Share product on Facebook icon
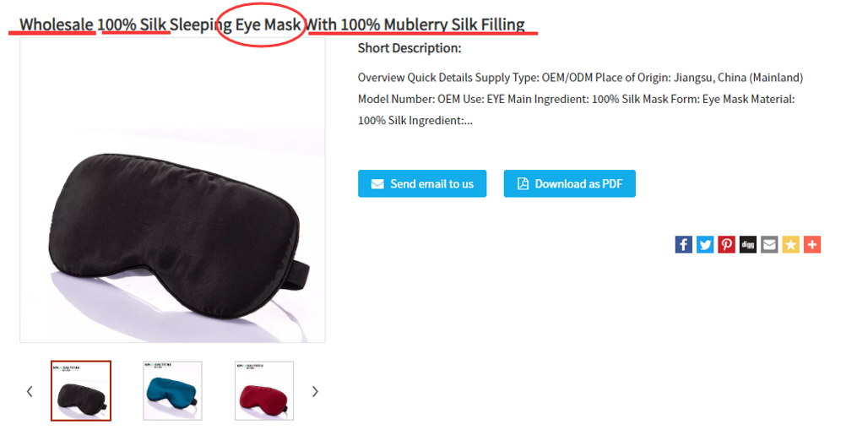The width and height of the screenshot is (868, 441). pyautogui.click(x=684, y=244)
